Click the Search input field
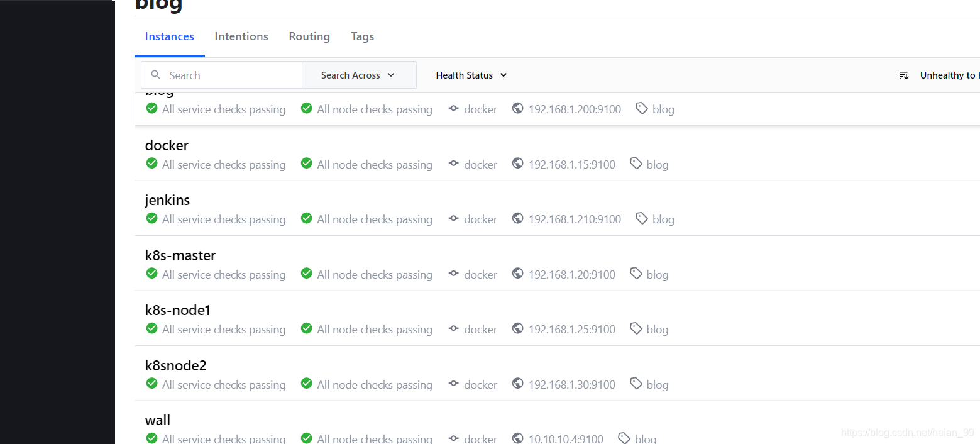Screen dimensions: 980x444 coord(221,75)
